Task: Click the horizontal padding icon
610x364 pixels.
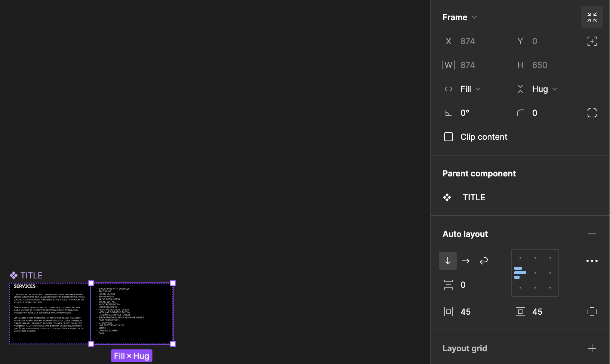Action: click(448, 312)
